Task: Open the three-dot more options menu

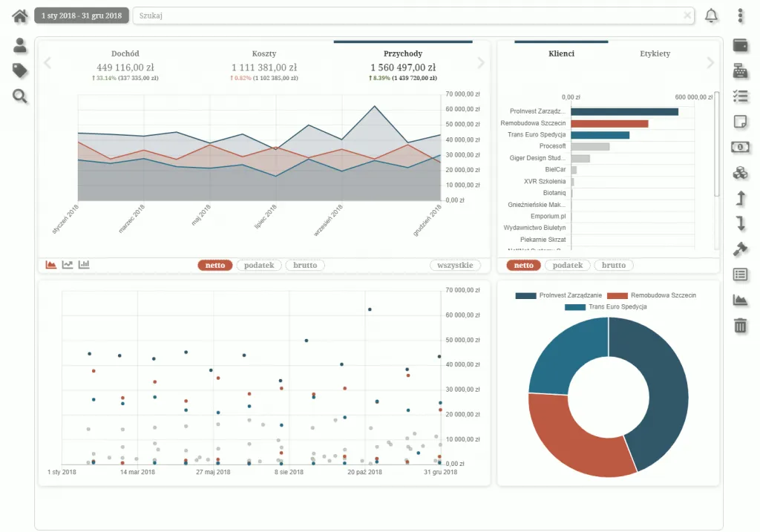Action: (x=740, y=16)
